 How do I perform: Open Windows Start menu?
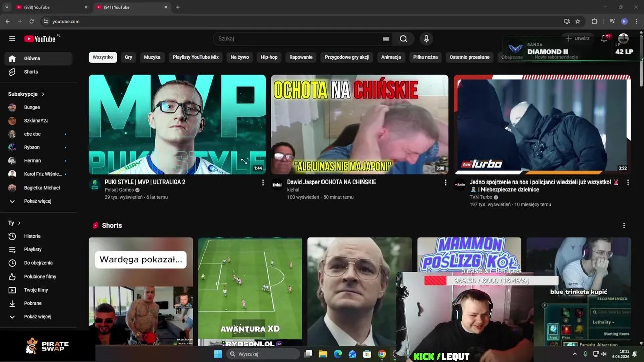218,354
